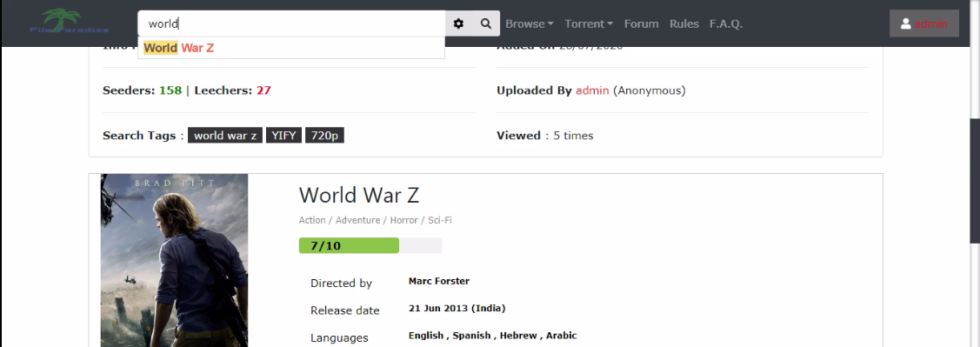Screen dimensions: 980x347
Task: Open the admin account button
Action: [923, 23]
